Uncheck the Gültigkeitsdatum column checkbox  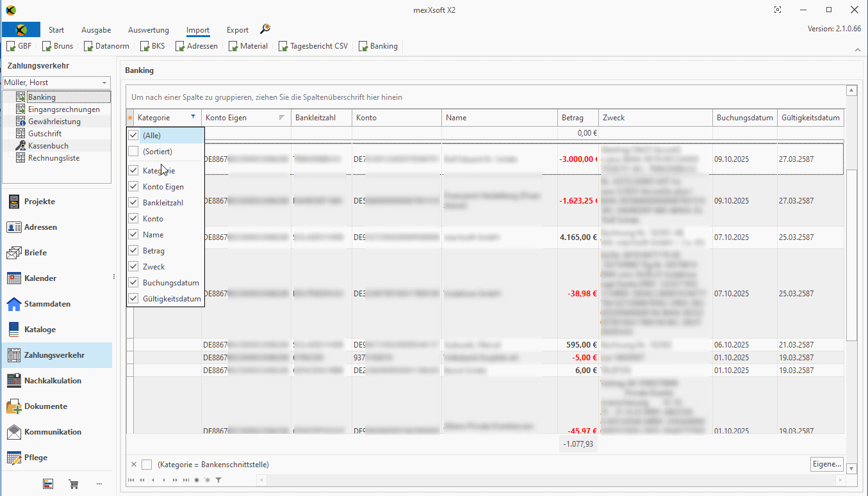click(x=133, y=299)
